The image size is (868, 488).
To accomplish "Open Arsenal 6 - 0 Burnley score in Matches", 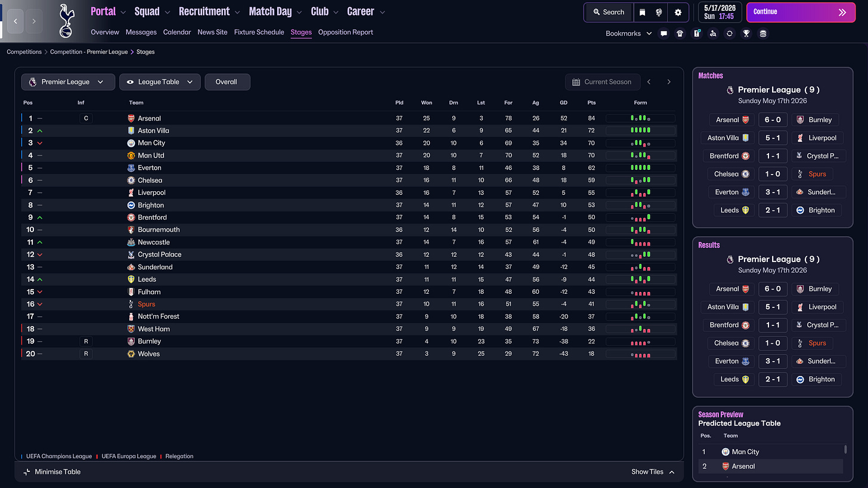I will (x=773, y=120).
